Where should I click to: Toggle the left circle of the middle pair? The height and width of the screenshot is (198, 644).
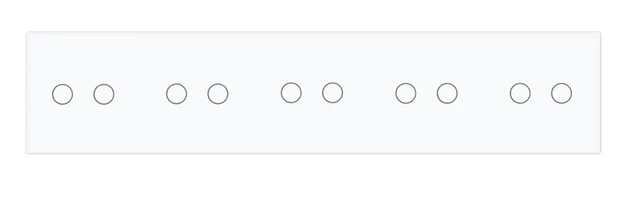click(291, 93)
